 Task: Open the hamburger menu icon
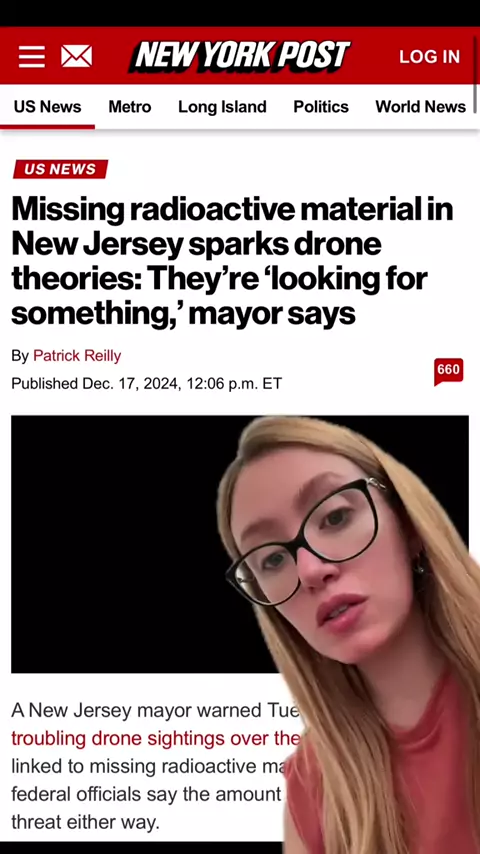click(x=32, y=56)
